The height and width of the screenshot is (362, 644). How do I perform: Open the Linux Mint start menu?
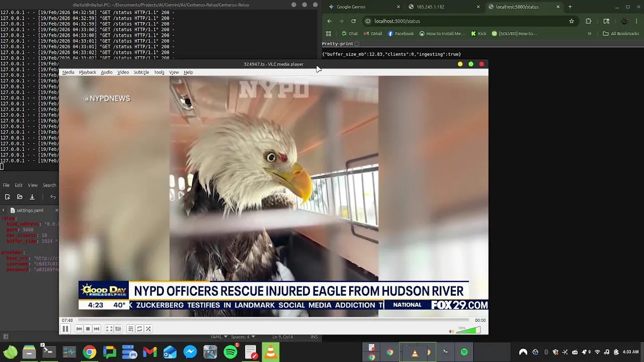click(x=10, y=352)
